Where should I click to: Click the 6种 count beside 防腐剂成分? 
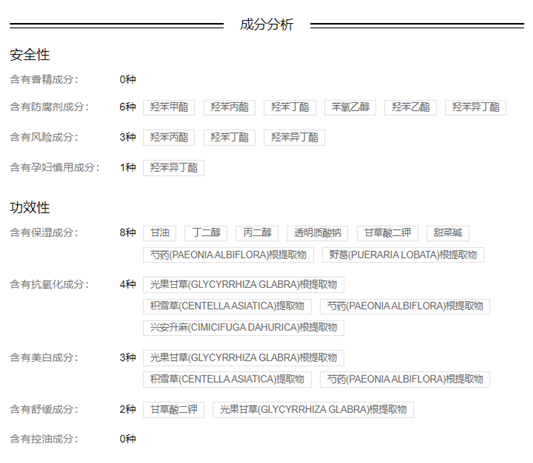coord(128,107)
